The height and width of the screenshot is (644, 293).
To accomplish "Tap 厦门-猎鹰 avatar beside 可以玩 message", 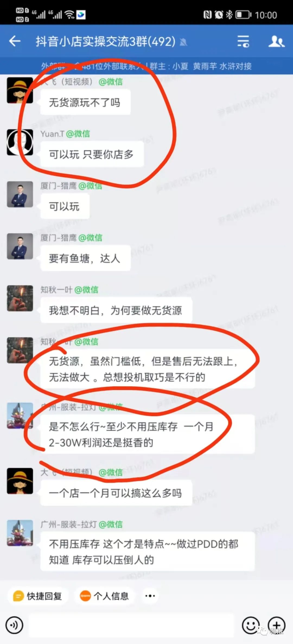I will pos(20,194).
